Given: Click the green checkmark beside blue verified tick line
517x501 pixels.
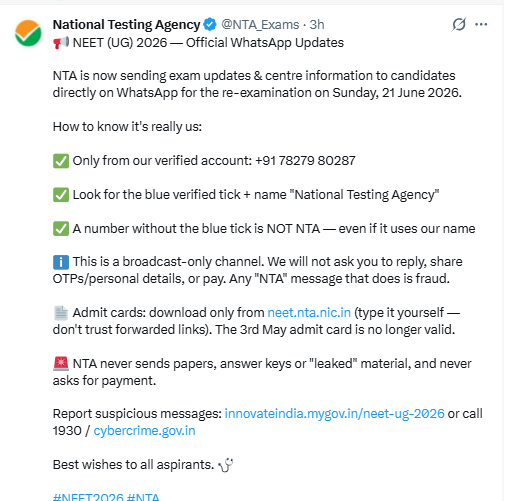Looking at the screenshot, I should pyautogui.click(x=61, y=195).
